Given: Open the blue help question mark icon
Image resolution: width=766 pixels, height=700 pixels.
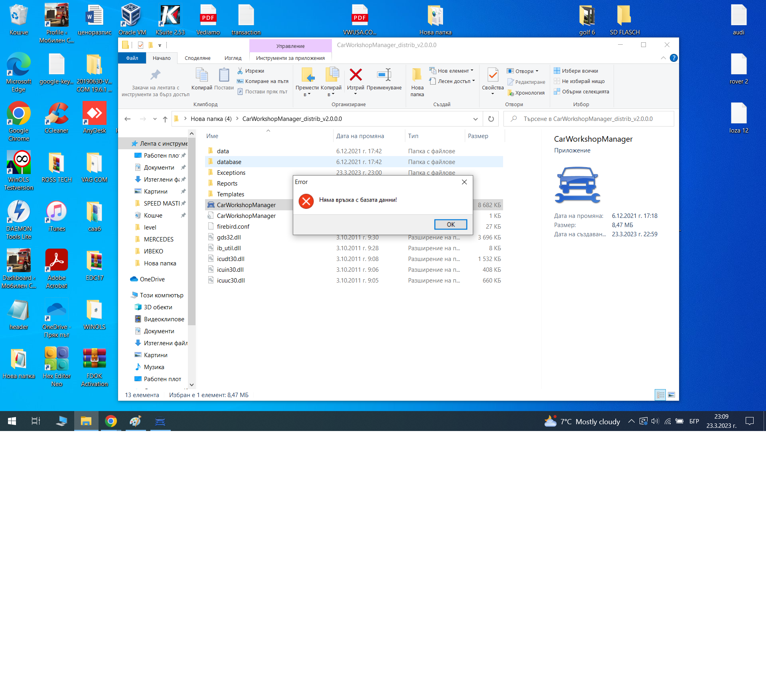Looking at the screenshot, I should (674, 58).
